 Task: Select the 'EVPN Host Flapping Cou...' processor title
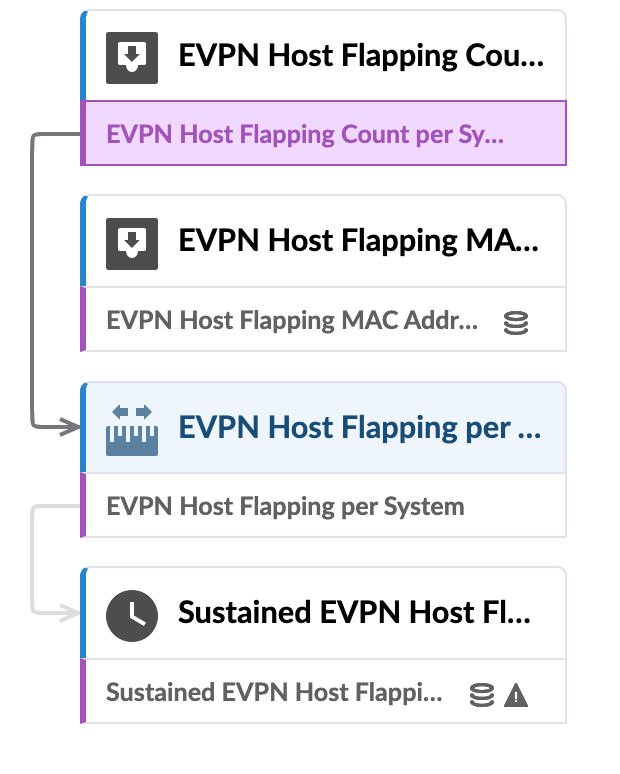361,57
